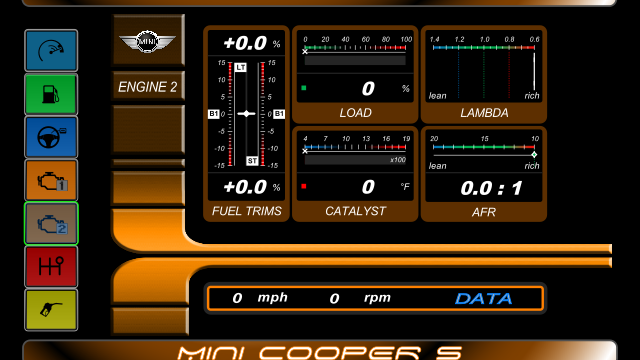The image size is (640, 360).
Task: Select the Engine 2 icon
Action: point(51,223)
